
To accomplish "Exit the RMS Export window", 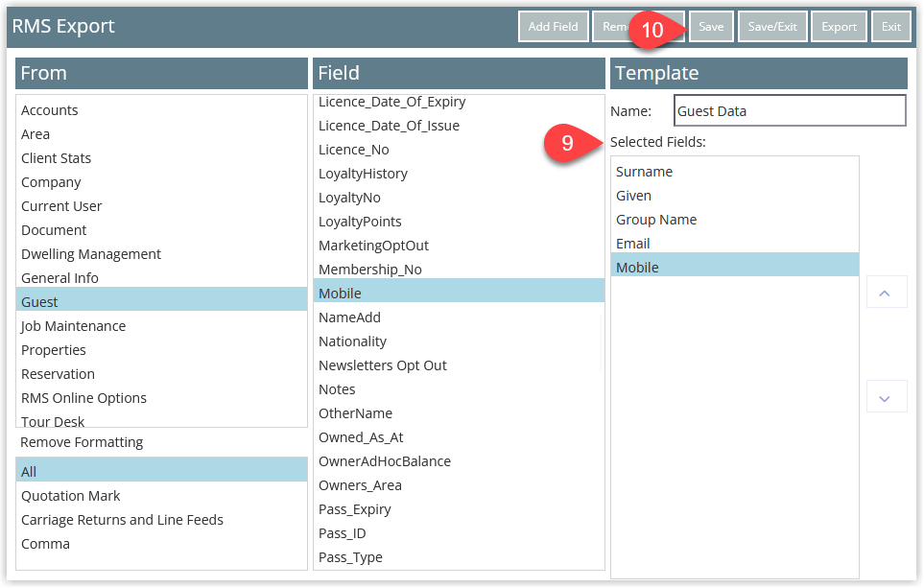I will pos(891,27).
